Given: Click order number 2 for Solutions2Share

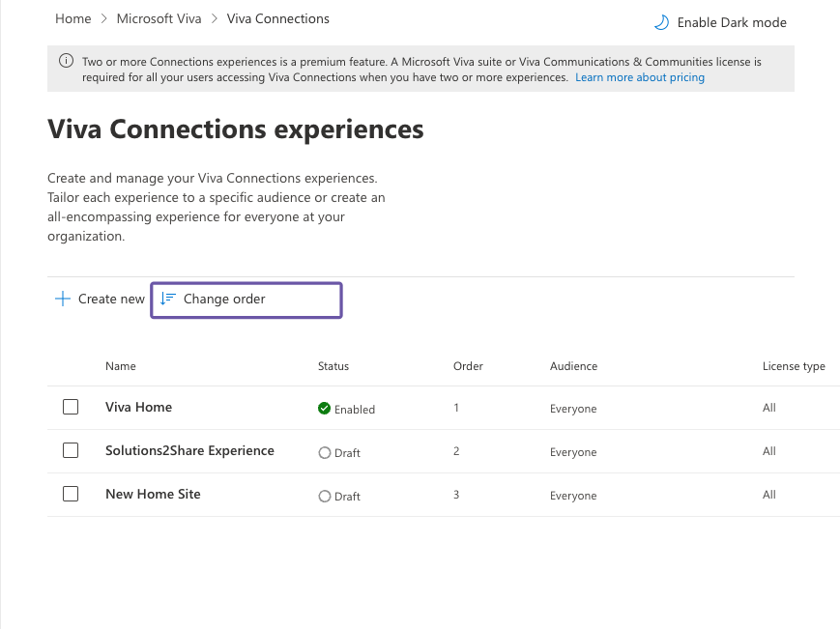Looking at the screenshot, I should pos(456,451).
